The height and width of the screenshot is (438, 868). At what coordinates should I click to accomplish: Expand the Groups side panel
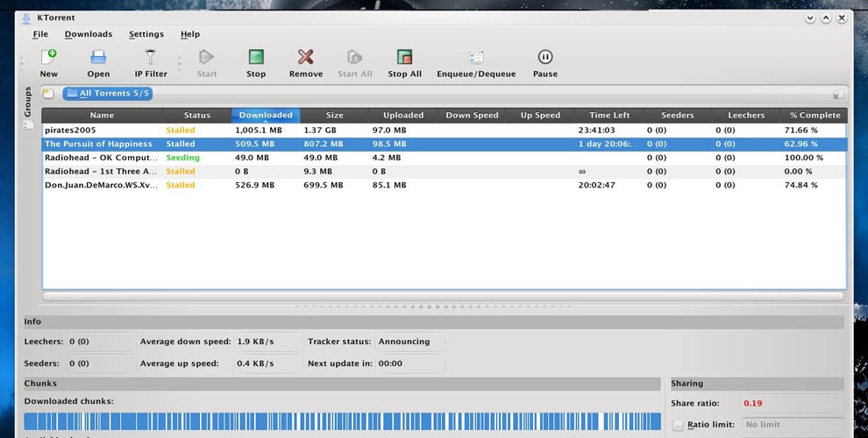coord(28,102)
